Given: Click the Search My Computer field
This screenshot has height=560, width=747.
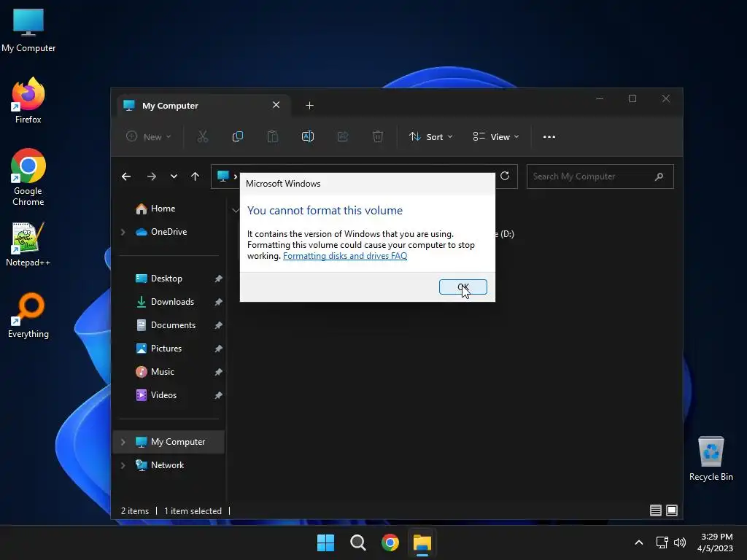Looking at the screenshot, I should [600, 176].
